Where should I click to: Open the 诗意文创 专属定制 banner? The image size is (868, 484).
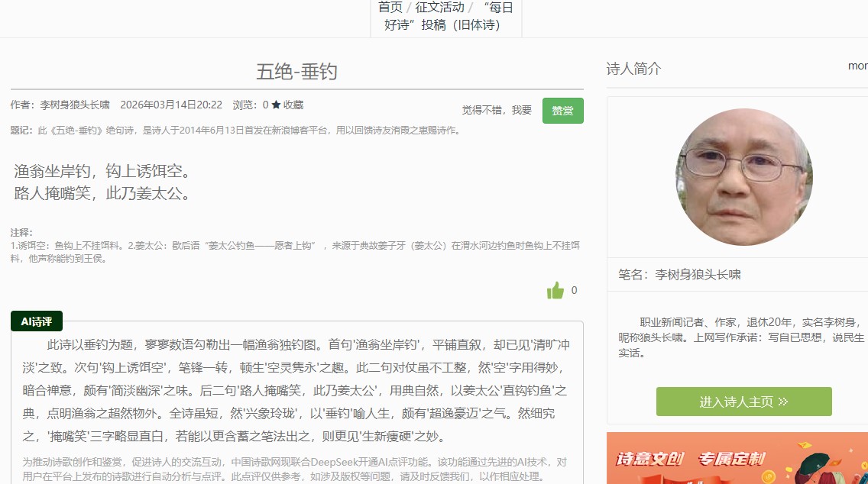tap(737, 458)
